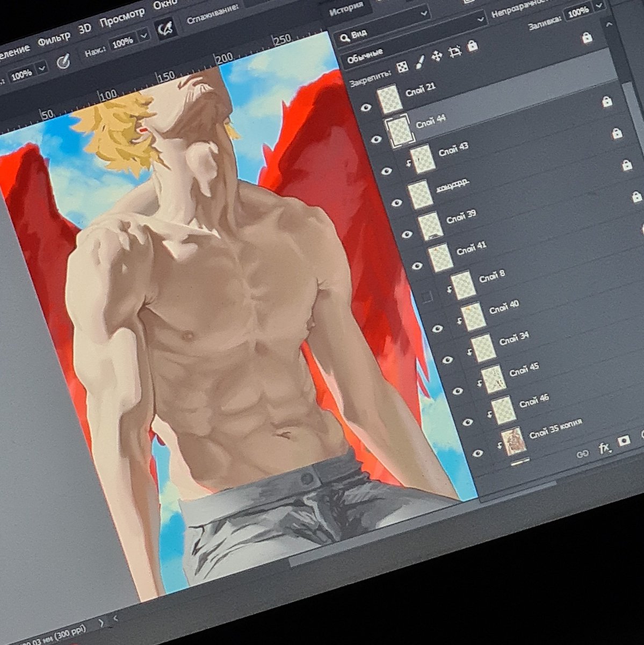Viewport: 644px width, 645px height.
Task: Select layer Слой 34 by name
Action: point(514,339)
